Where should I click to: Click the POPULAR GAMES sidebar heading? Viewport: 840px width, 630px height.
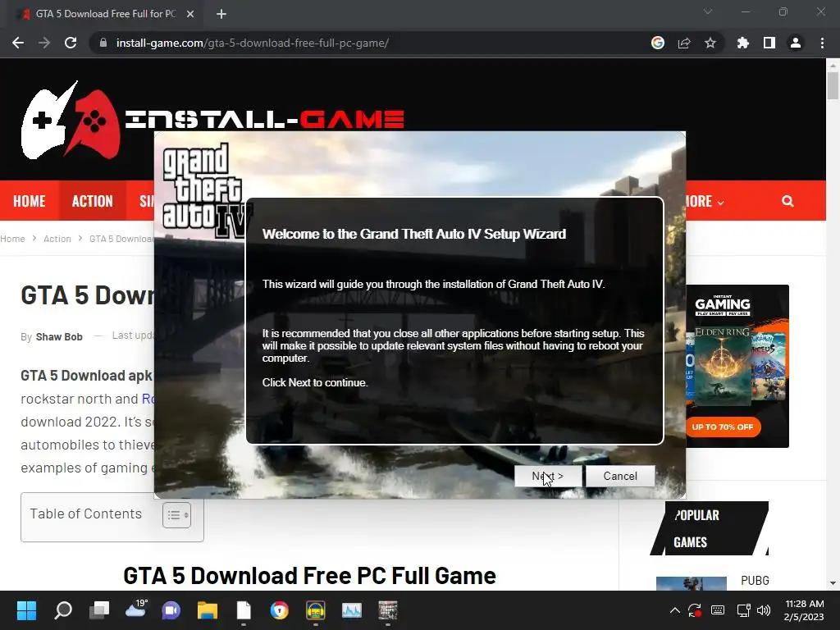pyautogui.click(x=708, y=528)
